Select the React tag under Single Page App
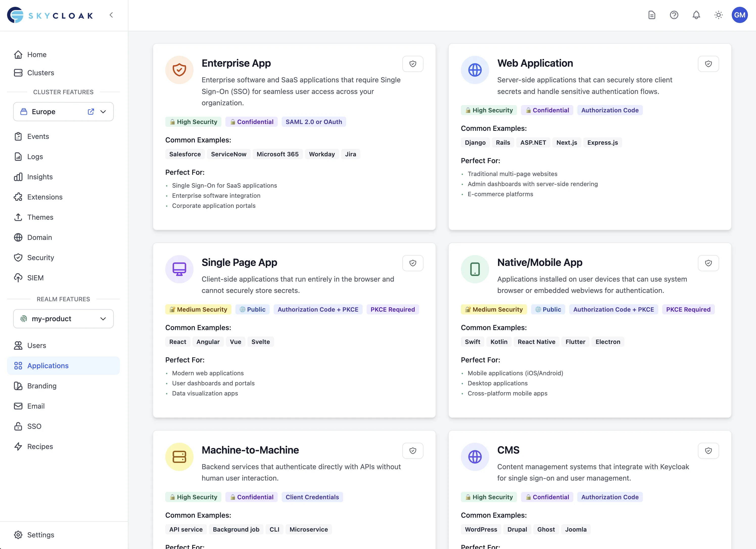756x549 pixels. [x=178, y=341]
